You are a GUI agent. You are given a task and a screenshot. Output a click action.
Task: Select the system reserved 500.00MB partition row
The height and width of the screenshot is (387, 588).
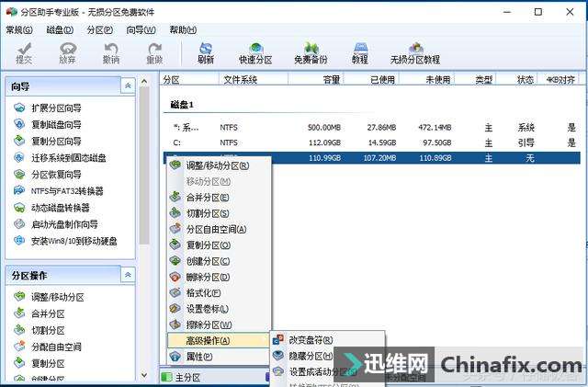(371, 128)
